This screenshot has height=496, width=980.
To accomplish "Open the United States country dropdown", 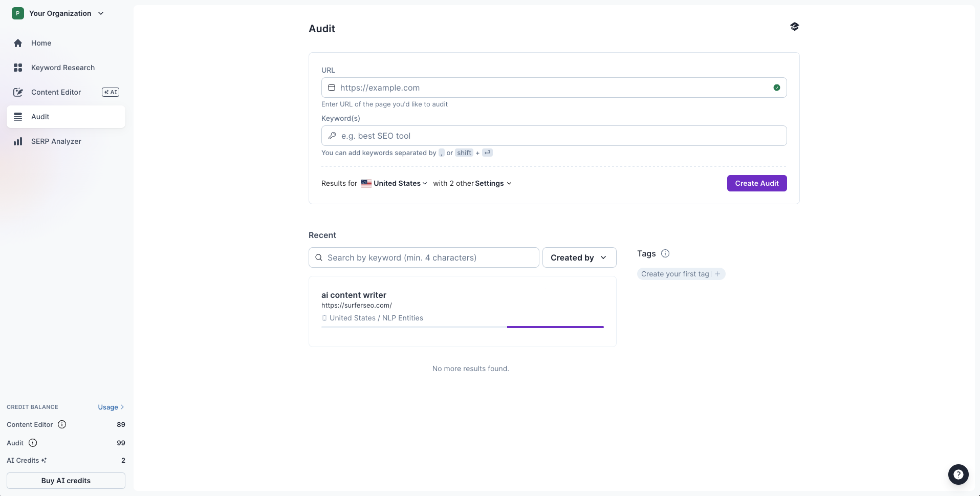I will (x=395, y=183).
